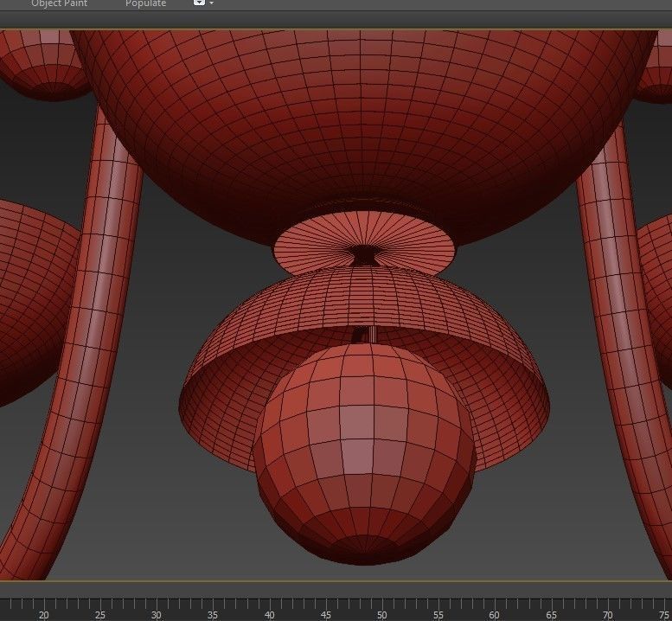Jump to frame 40 on the timeline
Screen dimensions: 672x621
click(269, 615)
